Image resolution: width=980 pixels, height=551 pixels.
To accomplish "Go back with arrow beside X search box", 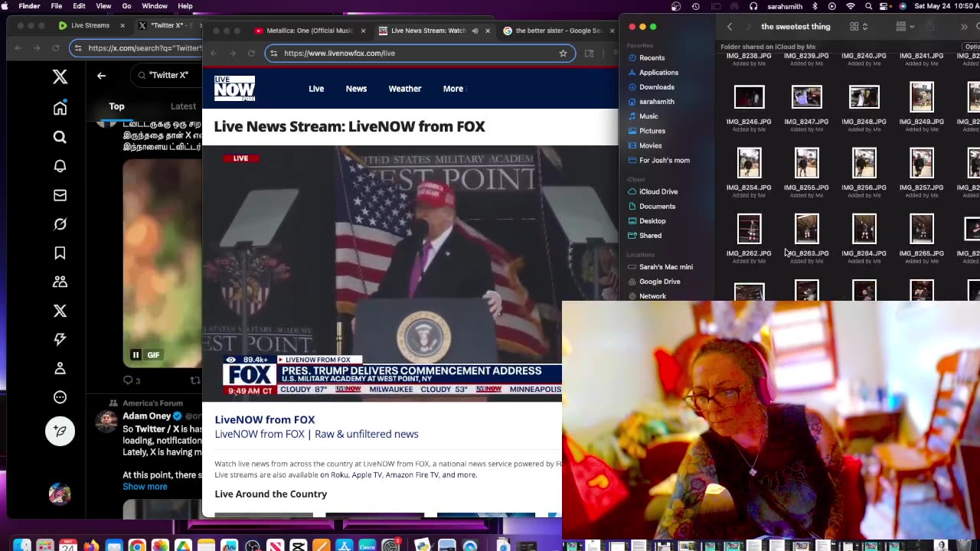I will tap(101, 75).
